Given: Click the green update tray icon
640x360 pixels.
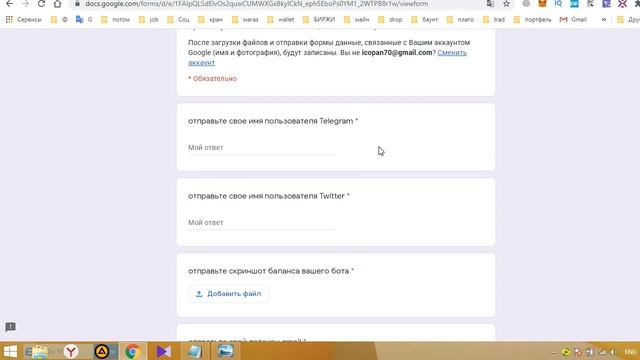Looking at the screenshot, I should coord(566,352).
